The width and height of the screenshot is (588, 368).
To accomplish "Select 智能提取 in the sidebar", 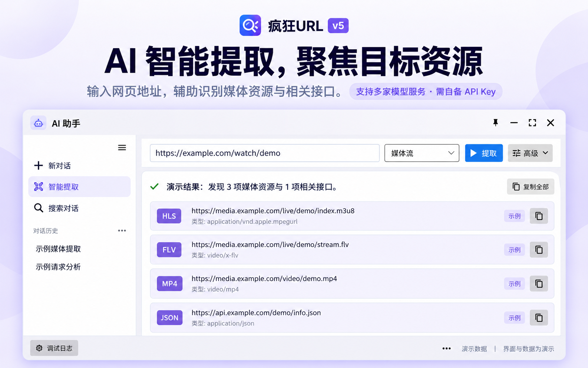I will [79, 187].
